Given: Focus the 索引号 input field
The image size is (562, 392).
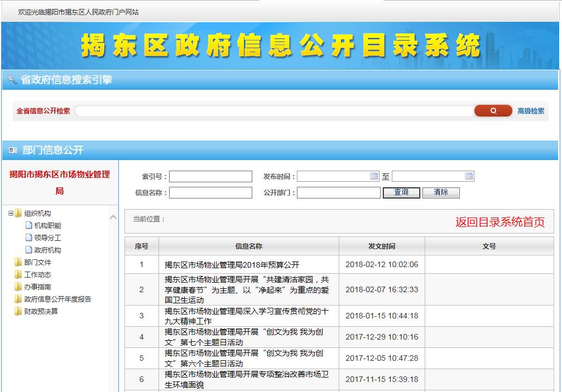Looking at the screenshot, I should click(x=211, y=177).
